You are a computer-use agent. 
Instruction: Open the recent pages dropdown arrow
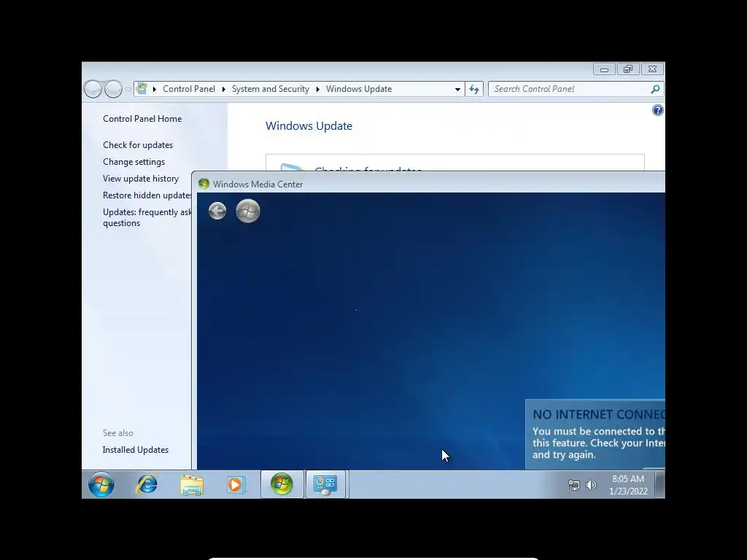coord(128,90)
